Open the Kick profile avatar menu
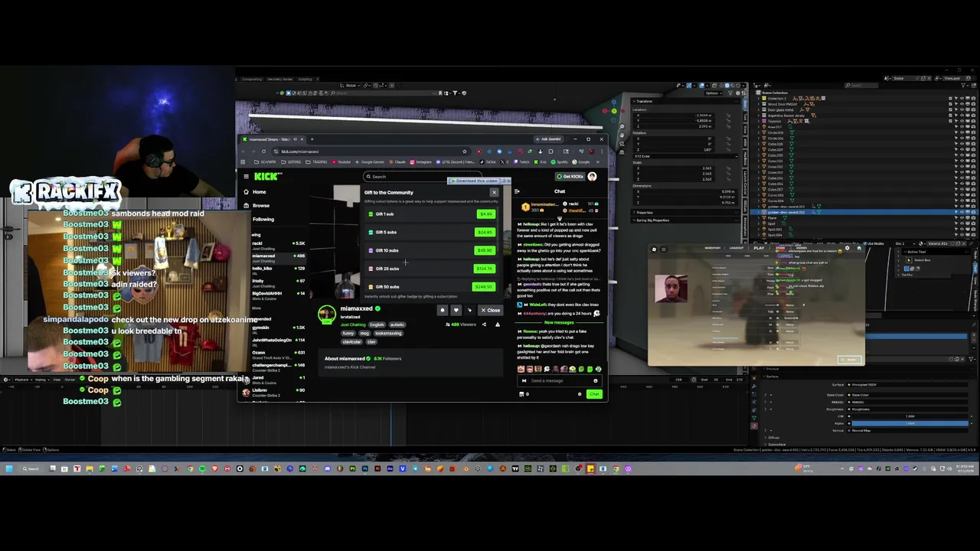Image resolution: width=980 pixels, height=551 pixels. pos(592,177)
